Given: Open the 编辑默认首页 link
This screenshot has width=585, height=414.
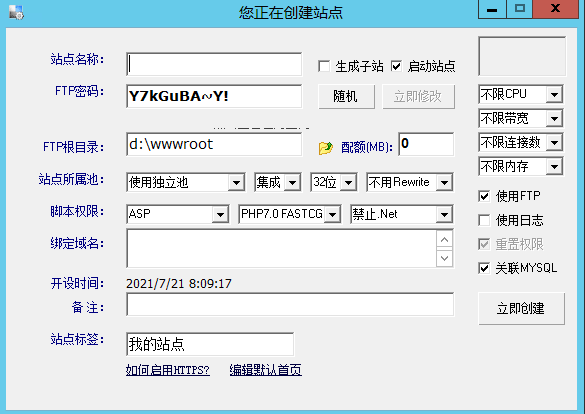Looking at the screenshot, I should [266, 370].
